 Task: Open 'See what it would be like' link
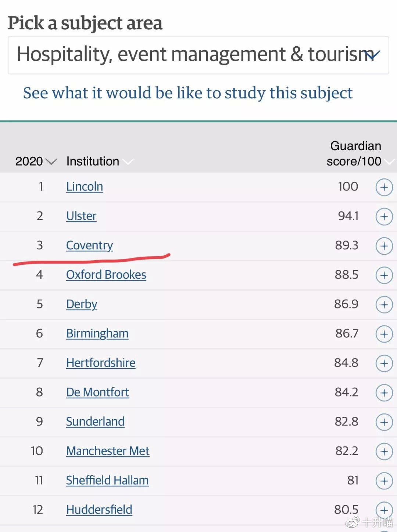pyautogui.click(x=188, y=93)
